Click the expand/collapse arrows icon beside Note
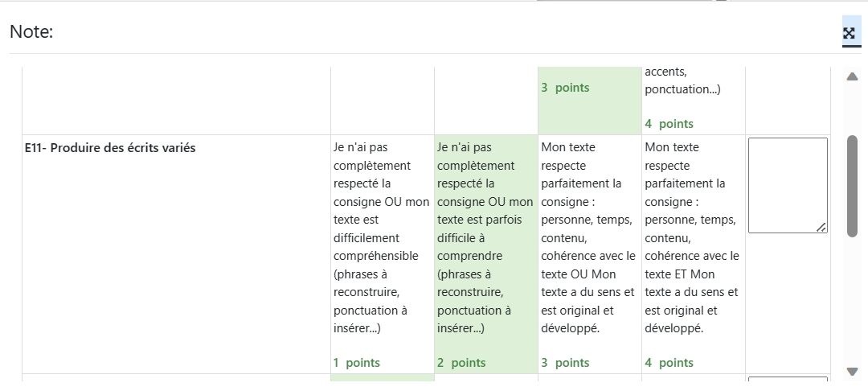868x391 pixels. 848,33
